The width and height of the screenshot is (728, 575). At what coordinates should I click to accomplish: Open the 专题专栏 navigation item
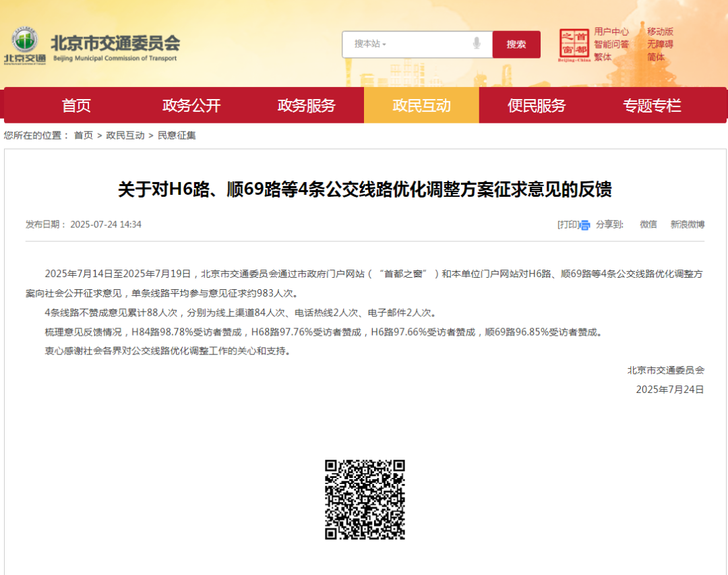click(651, 106)
